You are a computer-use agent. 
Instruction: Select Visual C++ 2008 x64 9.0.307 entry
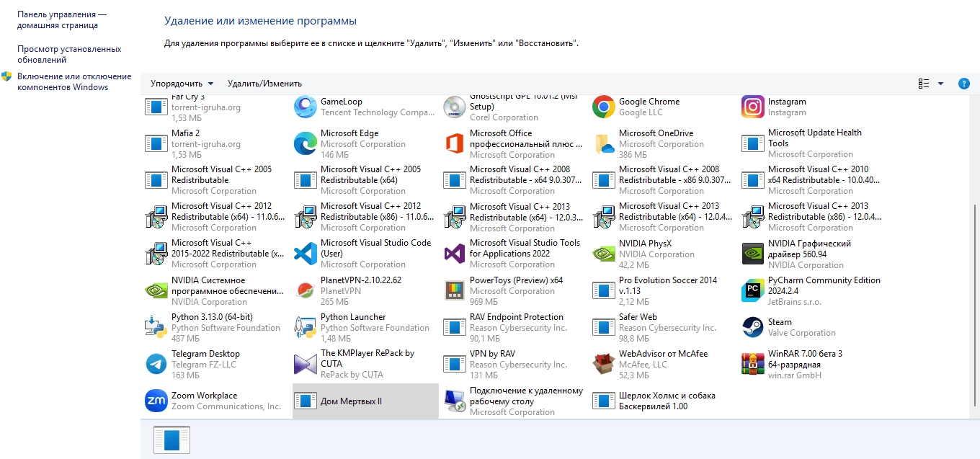coord(514,180)
